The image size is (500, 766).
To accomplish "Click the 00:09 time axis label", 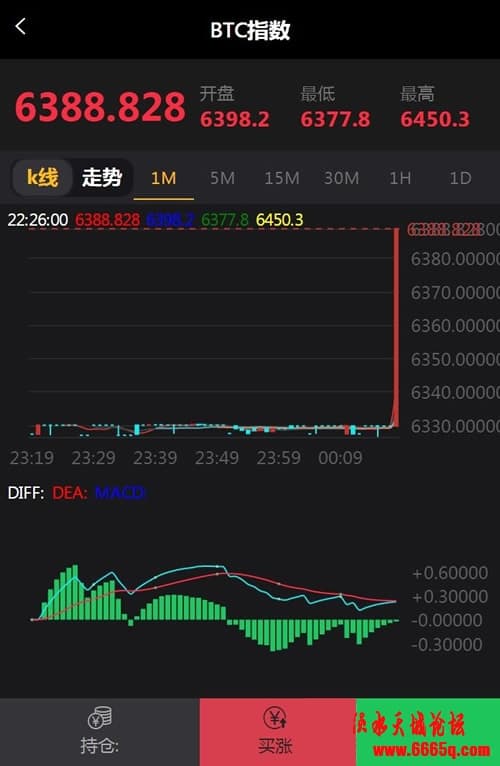I will tap(340, 458).
